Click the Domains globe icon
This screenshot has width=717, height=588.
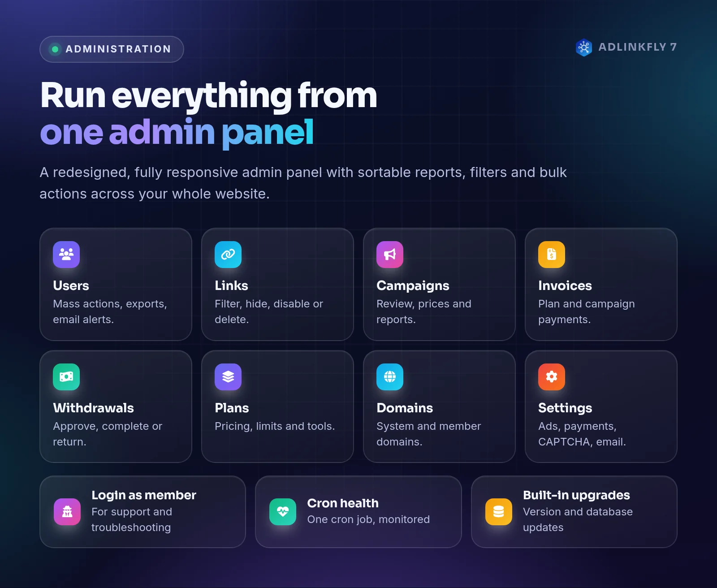pyautogui.click(x=390, y=377)
